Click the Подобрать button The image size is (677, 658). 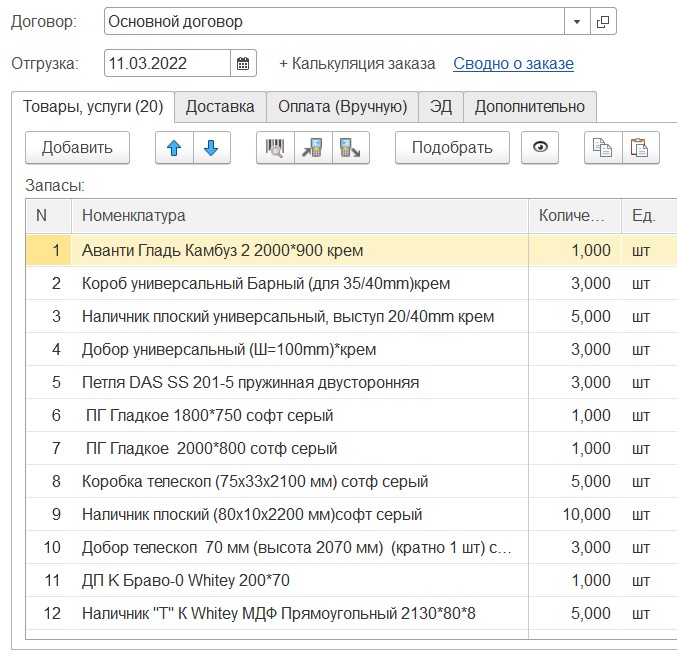(x=452, y=148)
